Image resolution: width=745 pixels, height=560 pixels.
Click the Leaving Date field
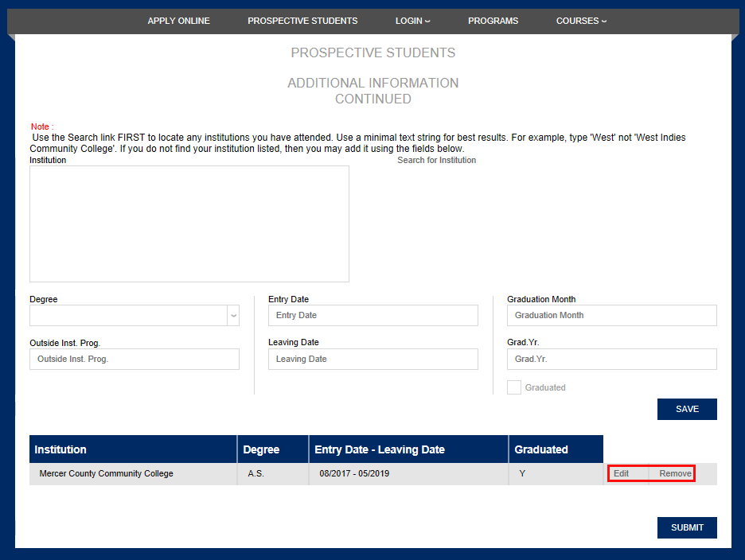(x=372, y=359)
